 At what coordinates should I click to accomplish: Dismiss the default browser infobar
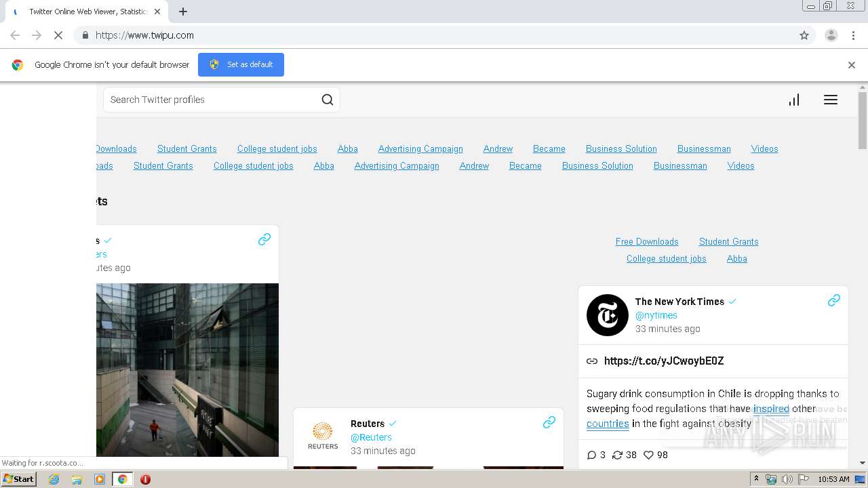pos(852,65)
